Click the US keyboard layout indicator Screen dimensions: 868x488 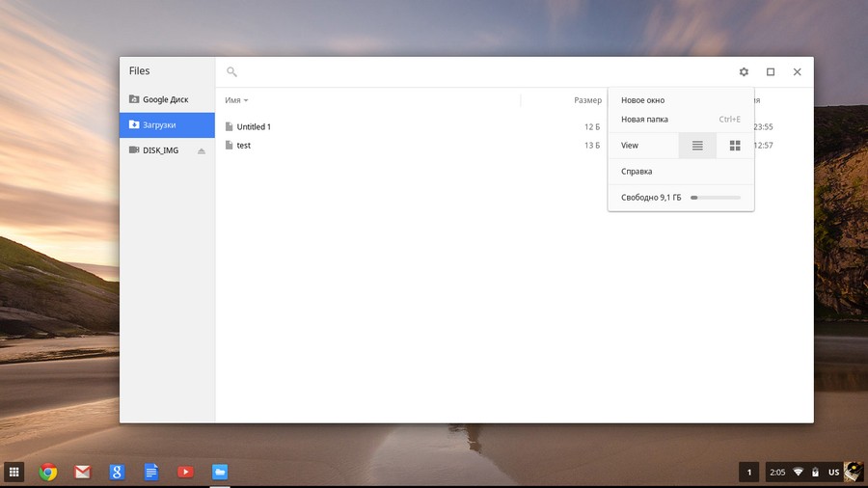(833, 473)
